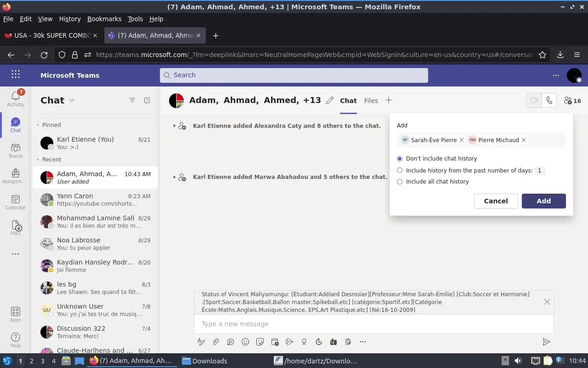
Task: Select Include all chat history
Action: pyautogui.click(x=400, y=181)
